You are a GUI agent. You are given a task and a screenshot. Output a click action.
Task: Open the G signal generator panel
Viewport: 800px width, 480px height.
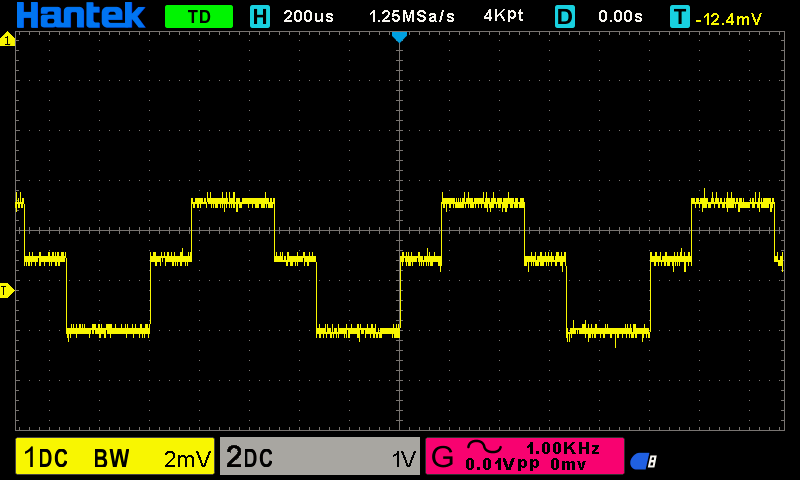coord(525,456)
